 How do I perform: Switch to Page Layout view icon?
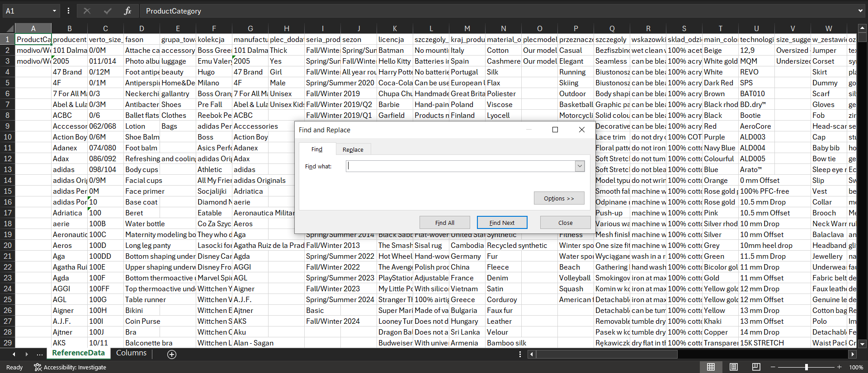coord(734,367)
